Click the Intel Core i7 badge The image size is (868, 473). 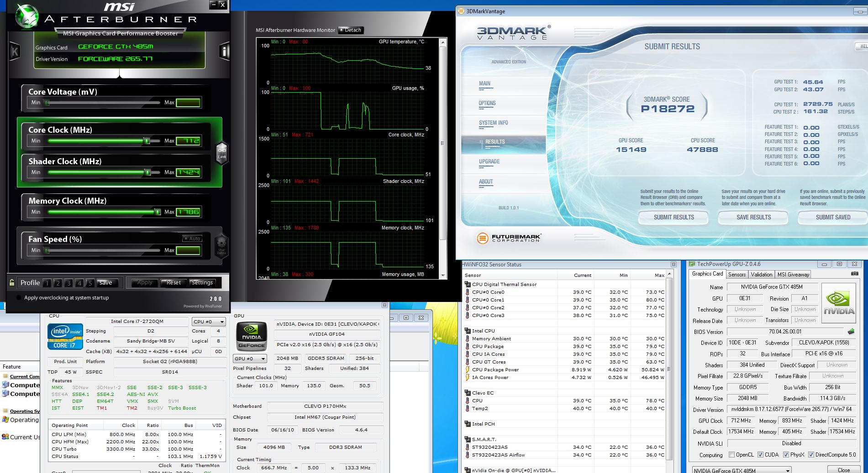click(65, 337)
